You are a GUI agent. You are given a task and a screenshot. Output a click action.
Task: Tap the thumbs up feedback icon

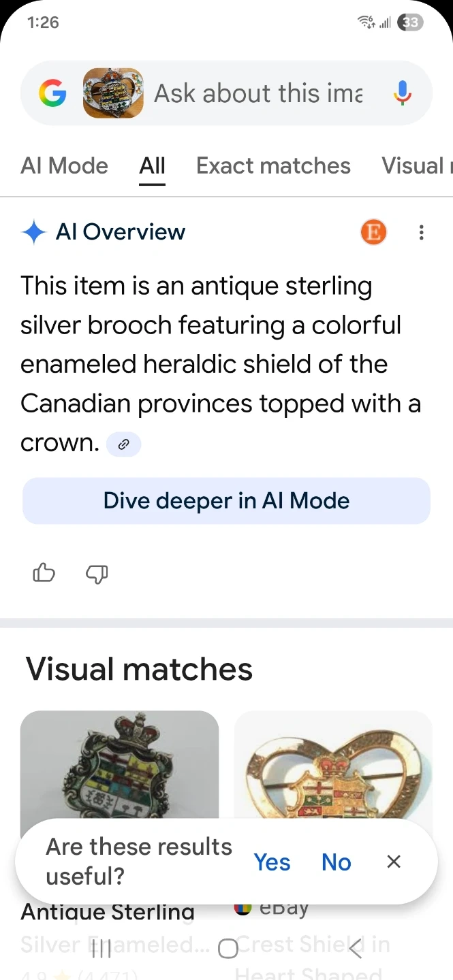(x=44, y=574)
